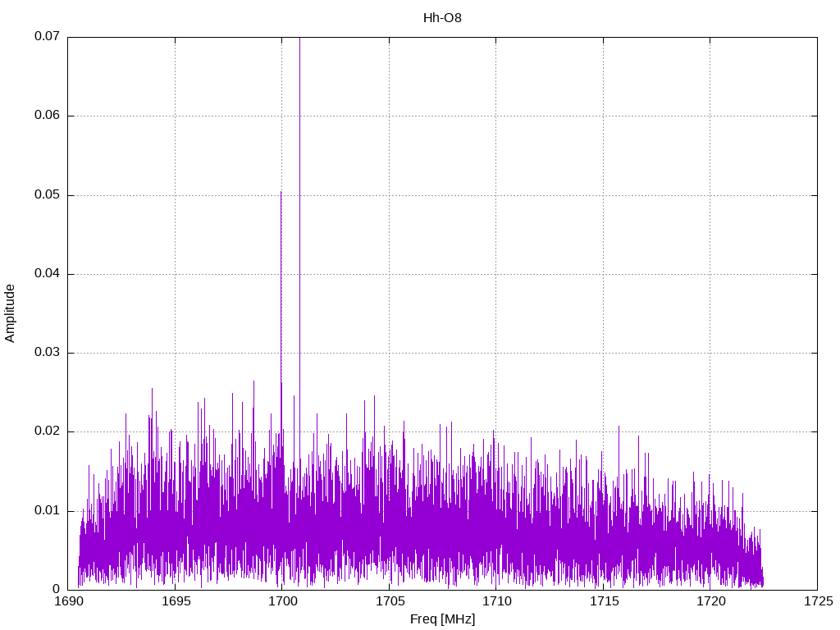
Task: Click the 0.04 y-axis tick label
Action: point(48,274)
